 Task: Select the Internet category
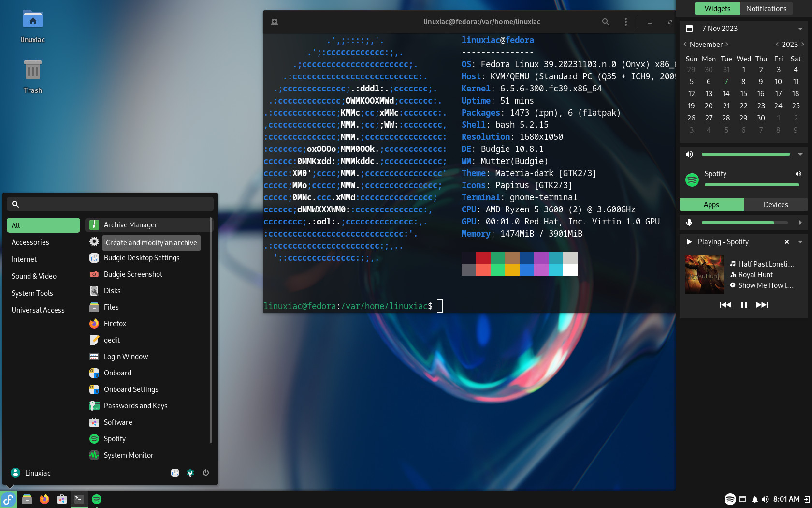pos(43,259)
